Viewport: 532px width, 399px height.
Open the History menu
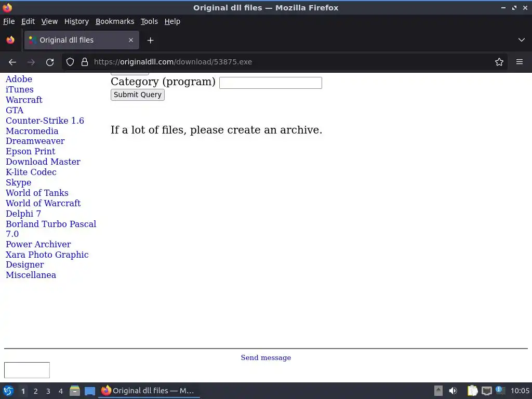tap(77, 21)
